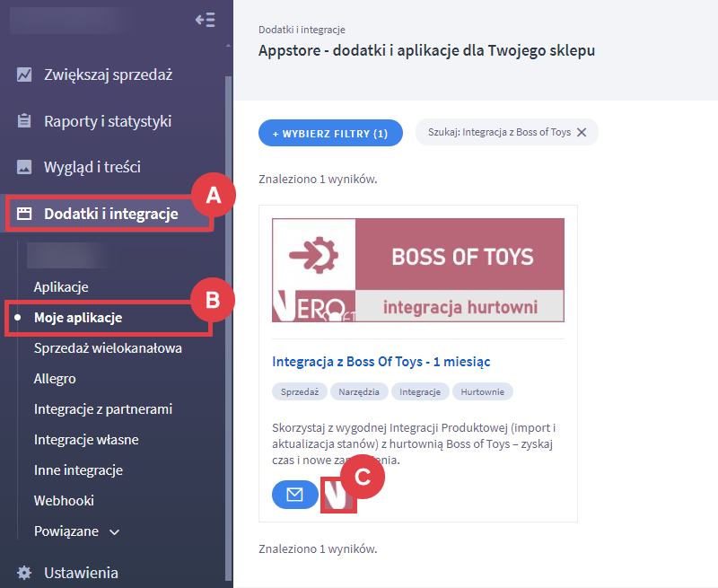Click the Narzędzia category tag
The width and height of the screenshot is (718, 588).
359,392
